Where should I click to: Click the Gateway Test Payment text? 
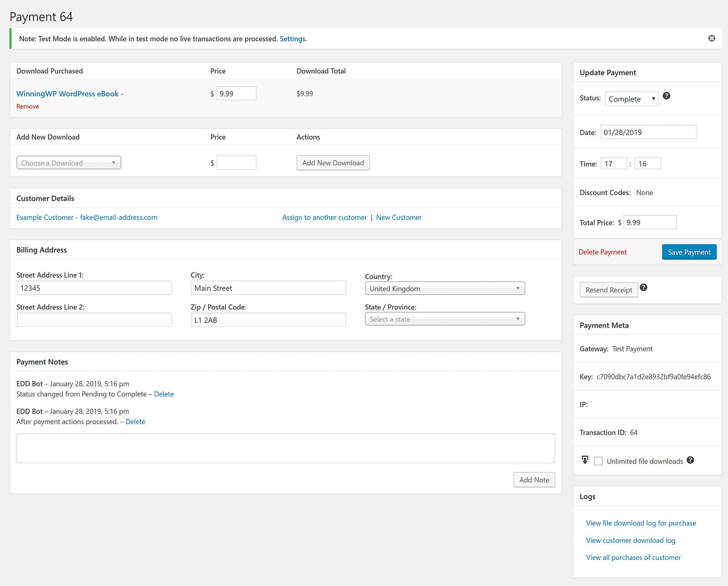point(632,349)
